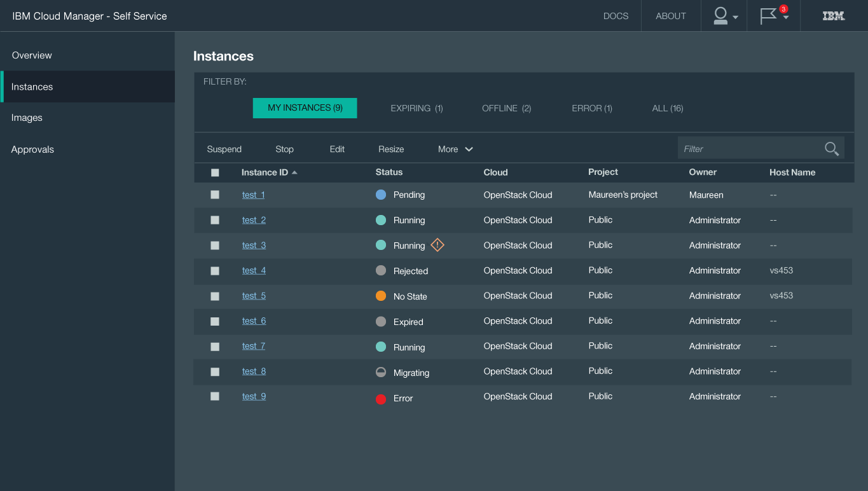Image resolution: width=868 pixels, height=491 pixels.
Task: Click the green Running dot for test_2
Action: tap(381, 220)
